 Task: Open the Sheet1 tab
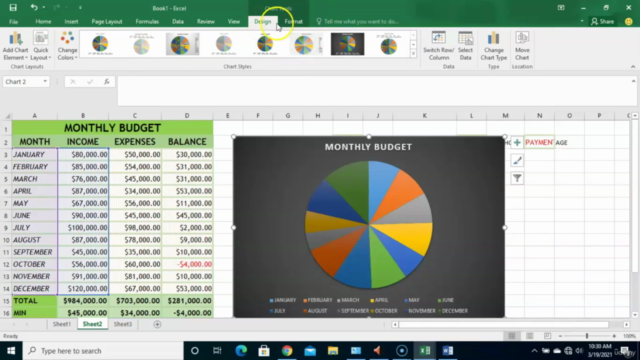click(x=62, y=324)
